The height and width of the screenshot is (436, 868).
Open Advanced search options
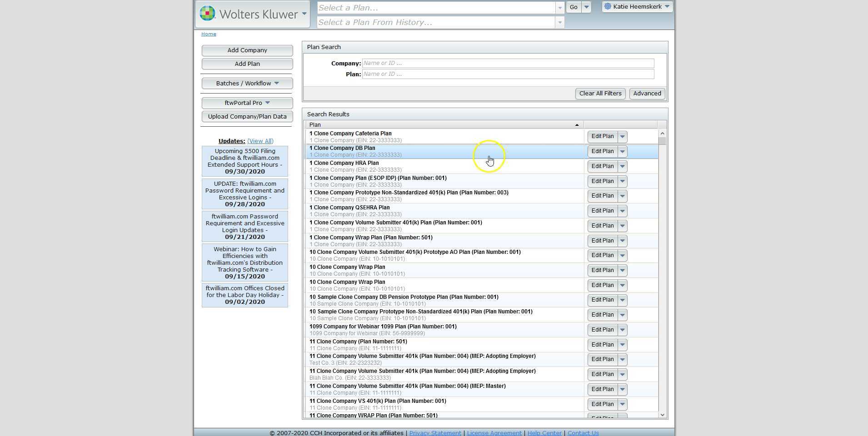point(647,93)
